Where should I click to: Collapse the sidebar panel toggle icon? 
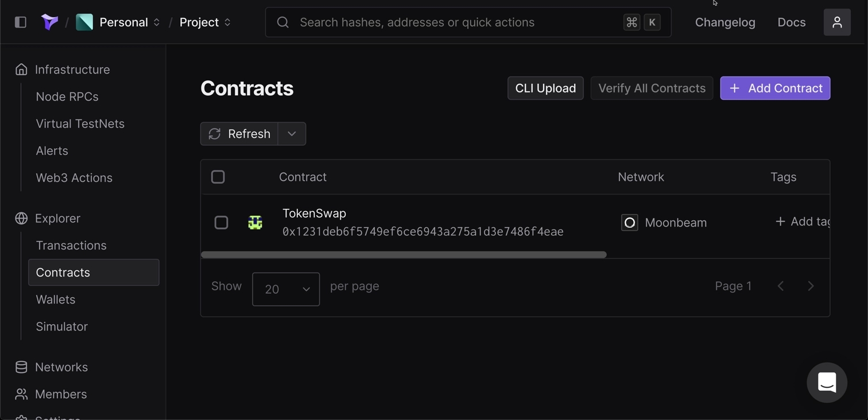(x=21, y=22)
